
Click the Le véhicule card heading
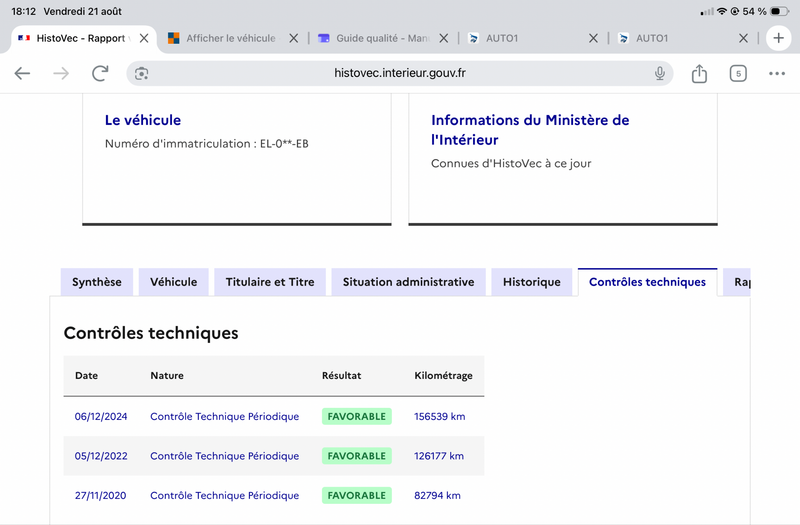coord(143,120)
